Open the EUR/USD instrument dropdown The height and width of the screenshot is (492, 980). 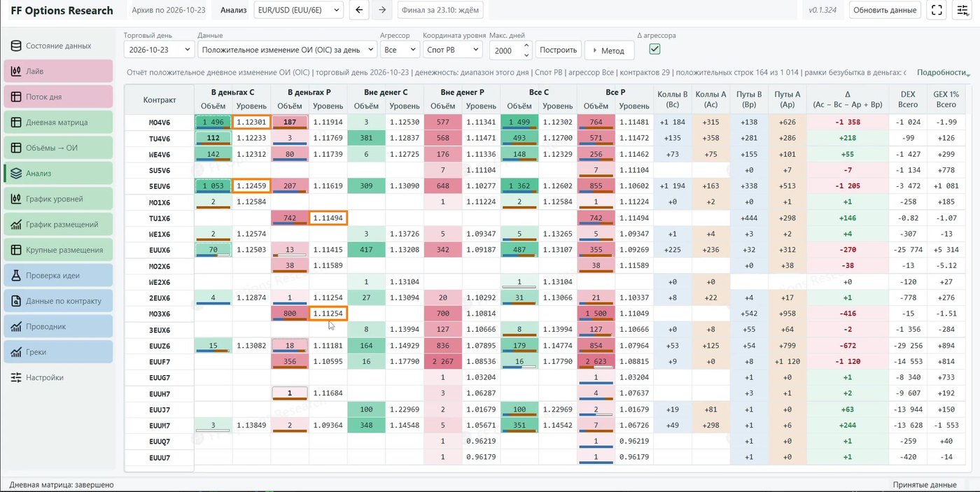pos(297,10)
